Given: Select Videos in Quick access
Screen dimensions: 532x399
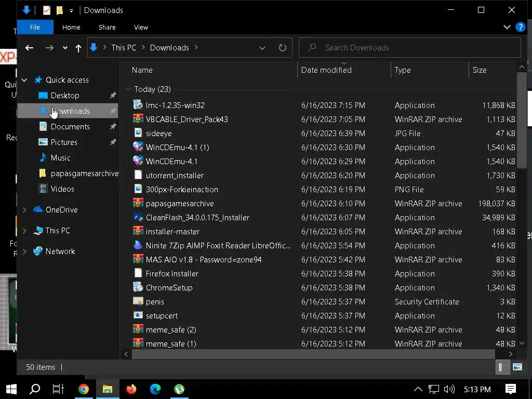Looking at the screenshot, I should tap(62, 189).
